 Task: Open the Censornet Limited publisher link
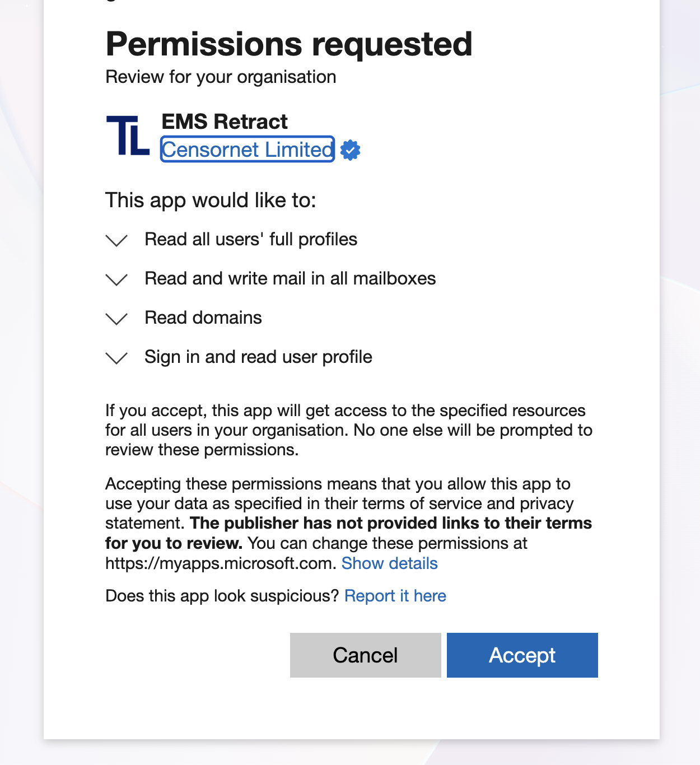click(248, 150)
